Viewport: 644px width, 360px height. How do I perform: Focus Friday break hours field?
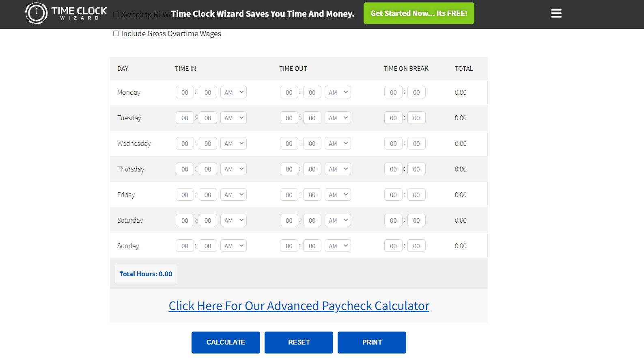click(393, 195)
